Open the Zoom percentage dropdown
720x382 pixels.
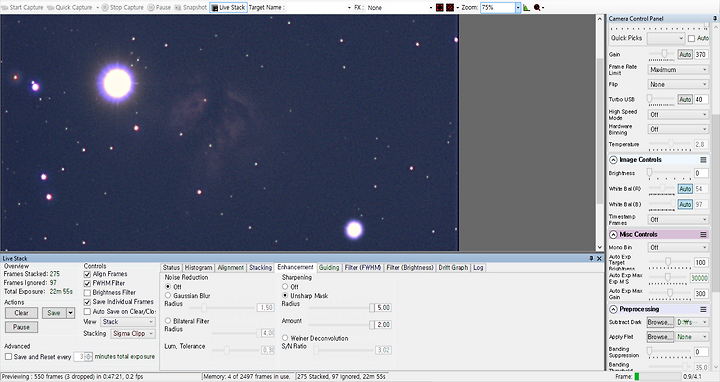coord(518,8)
